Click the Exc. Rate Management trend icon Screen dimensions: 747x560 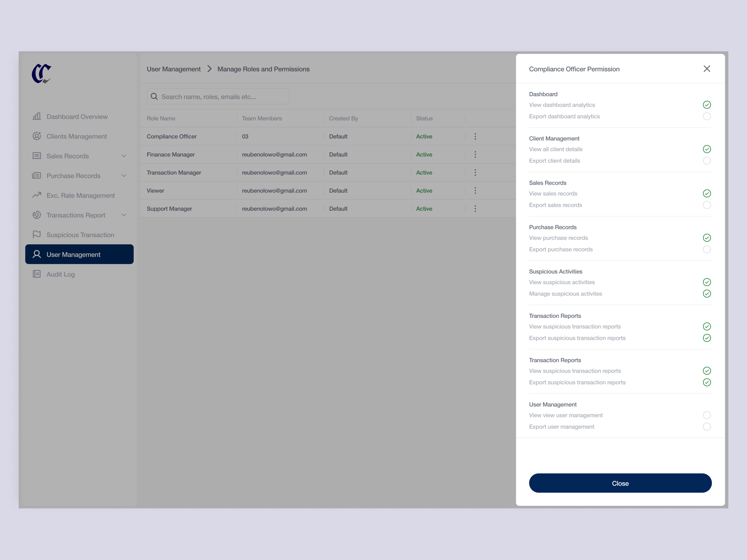[x=36, y=195]
